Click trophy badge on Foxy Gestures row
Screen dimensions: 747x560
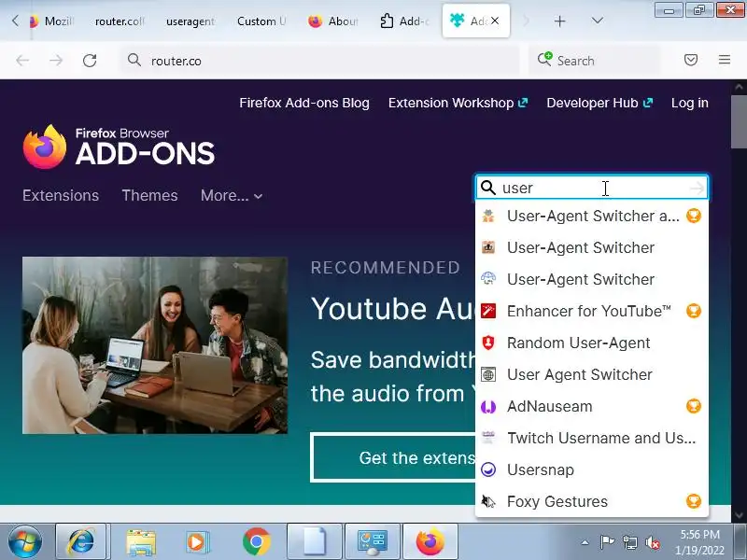coord(694,501)
